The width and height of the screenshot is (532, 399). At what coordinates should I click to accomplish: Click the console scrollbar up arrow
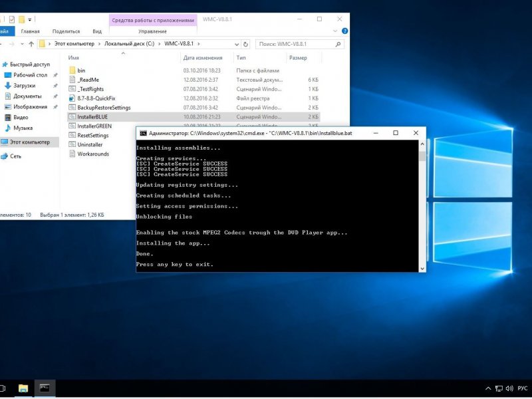(x=422, y=144)
